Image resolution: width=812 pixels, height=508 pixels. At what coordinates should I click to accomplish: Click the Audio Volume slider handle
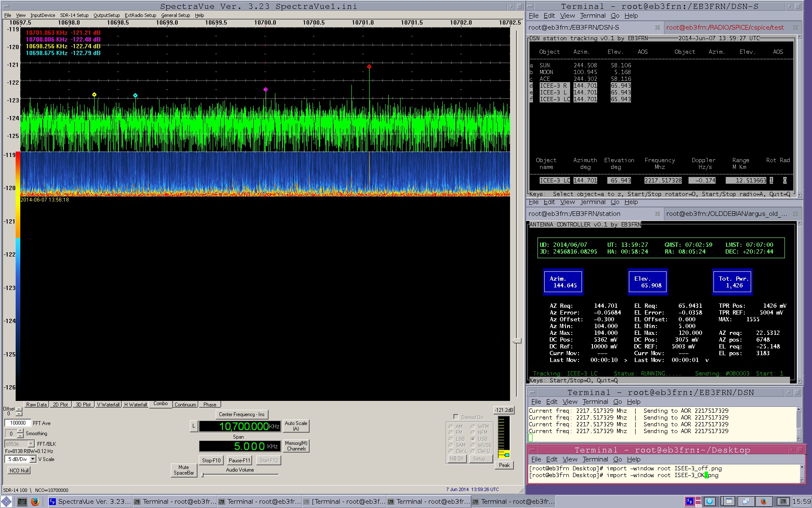[x=203, y=475]
